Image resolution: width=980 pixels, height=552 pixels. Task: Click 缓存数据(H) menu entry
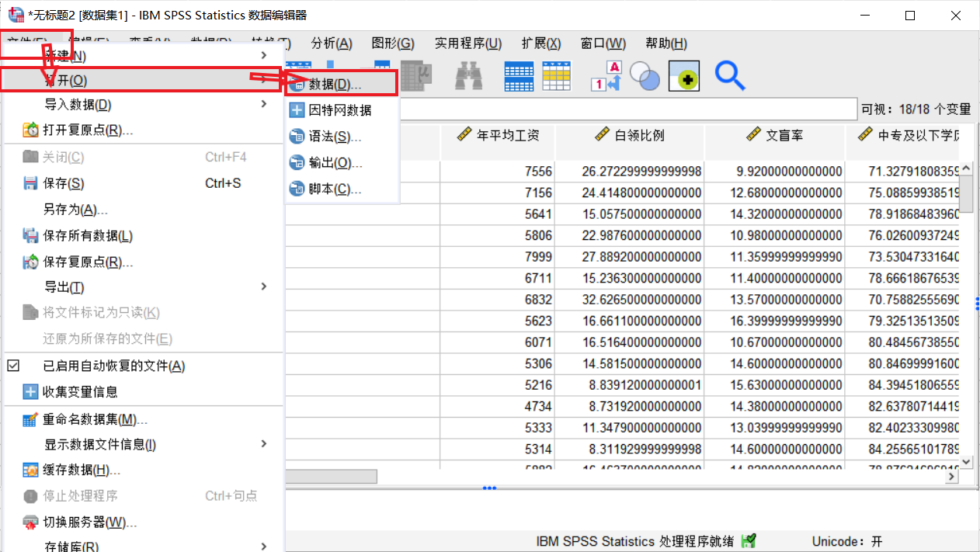point(142,470)
